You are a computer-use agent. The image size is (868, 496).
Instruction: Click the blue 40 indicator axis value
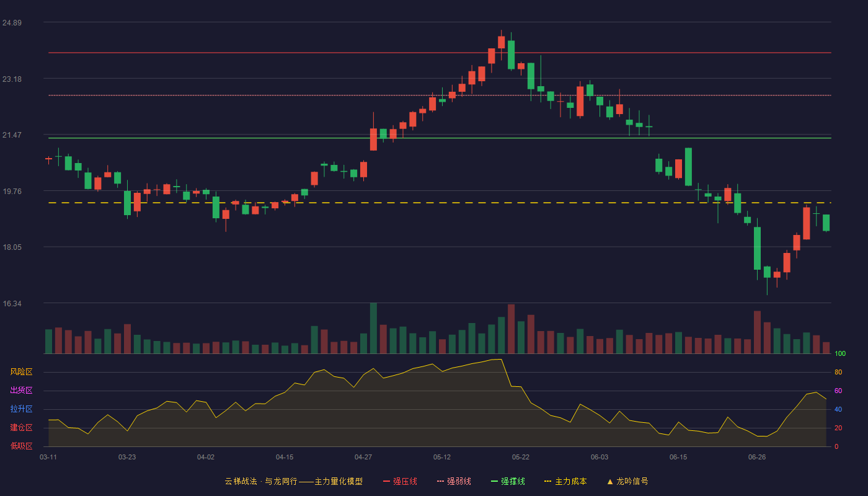[x=838, y=409]
